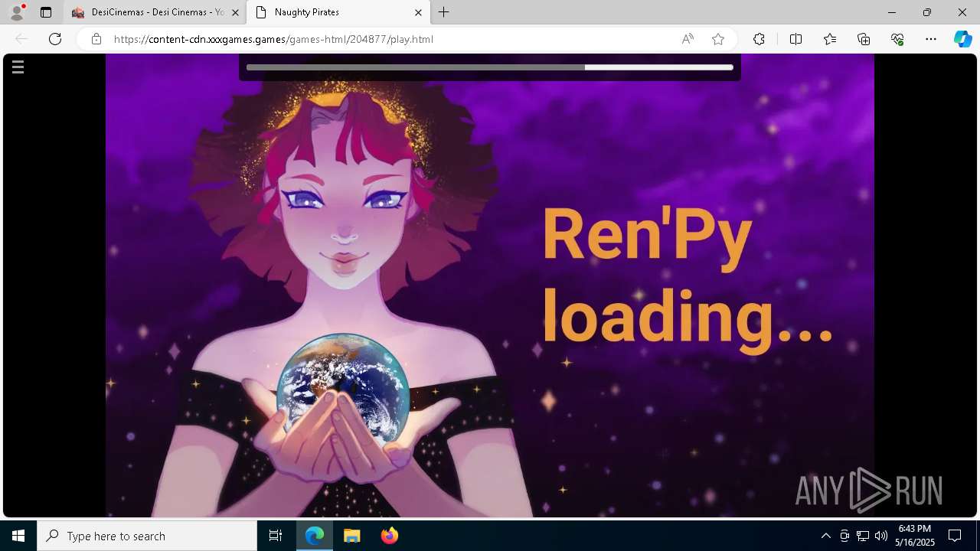Viewport: 980px width, 551px height.
Task: Show hidden system tray icons
Action: (825, 536)
